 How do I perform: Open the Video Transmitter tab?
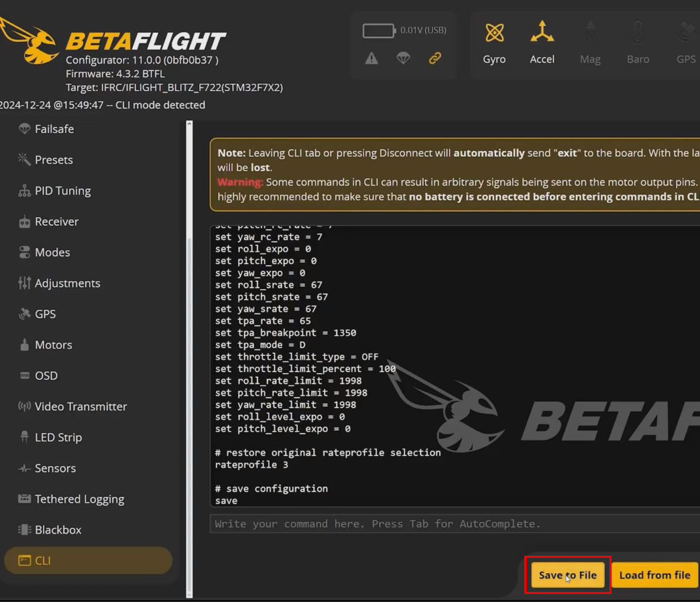(80, 406)
